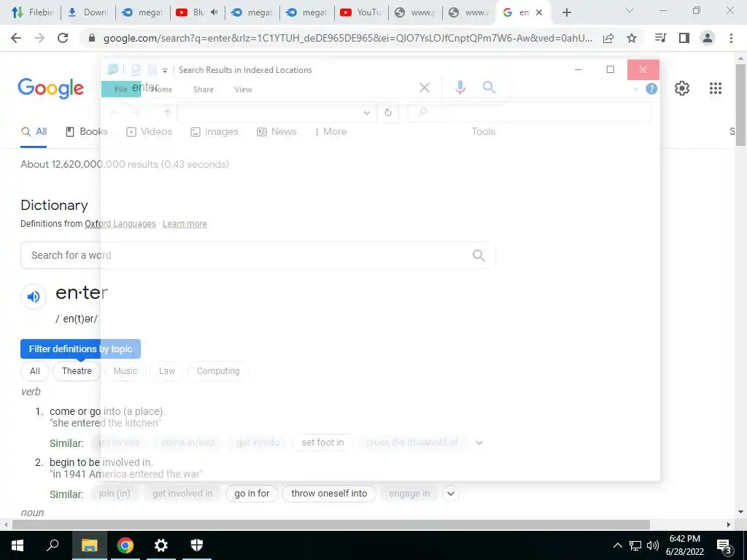Open the Oxford Languages link

tap(120, 224)
